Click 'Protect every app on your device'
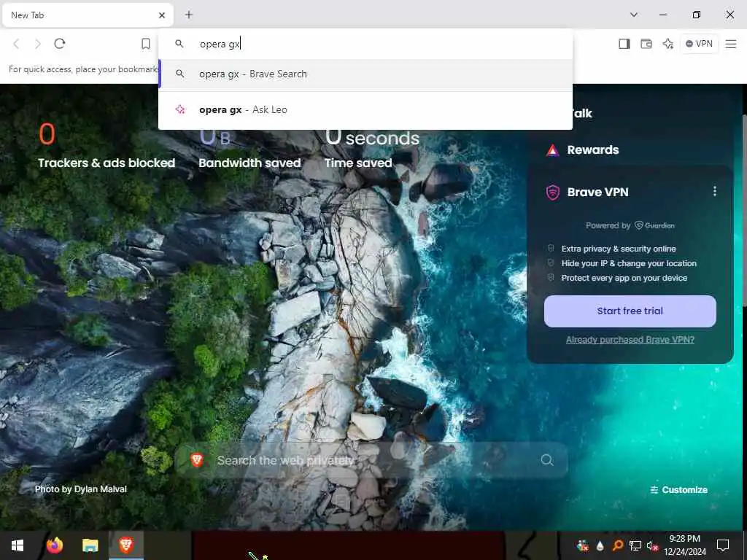 [x=624, y=278]
